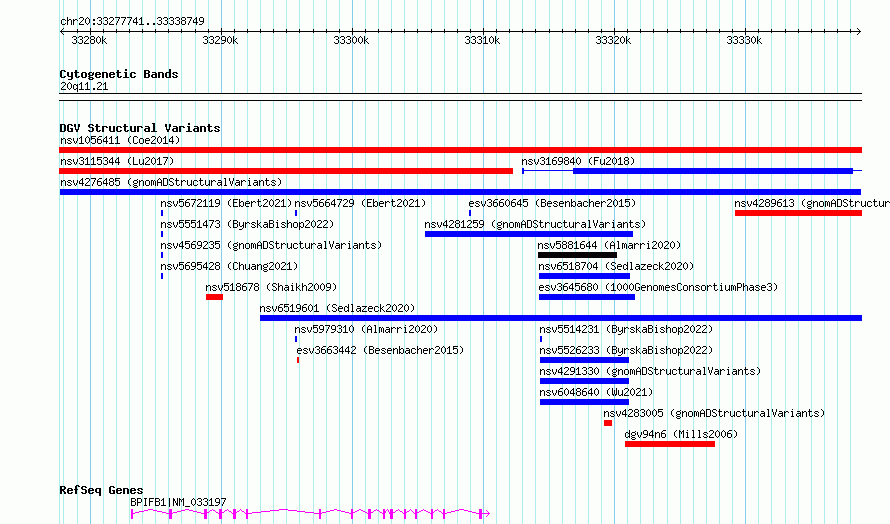Open nsv3115344 (Lu2017) variant label

tap(117, 161)
